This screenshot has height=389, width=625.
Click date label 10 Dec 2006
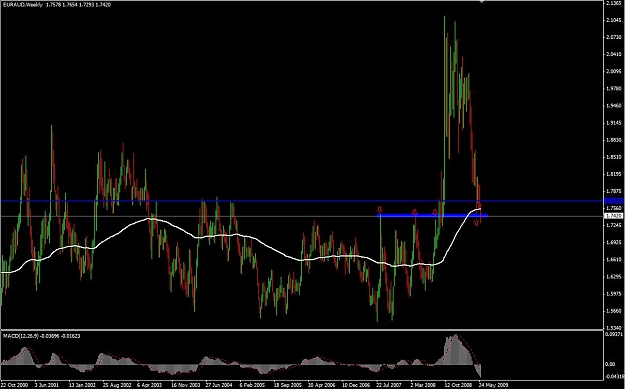pyautogui.click(x=355, y=385)
